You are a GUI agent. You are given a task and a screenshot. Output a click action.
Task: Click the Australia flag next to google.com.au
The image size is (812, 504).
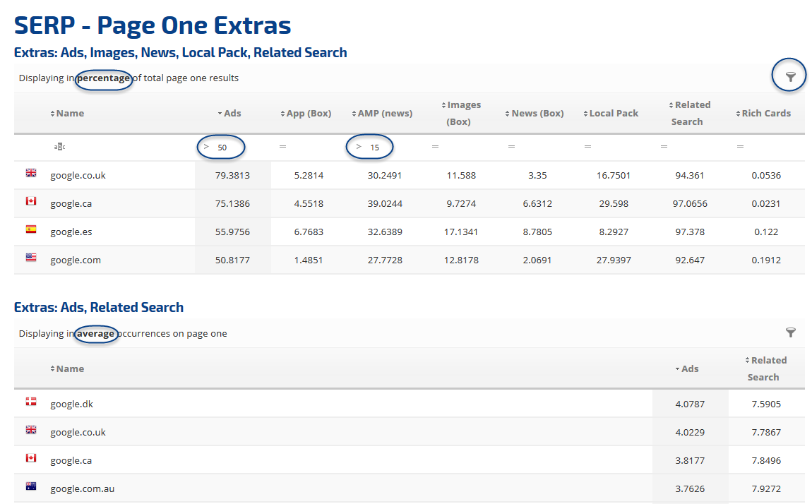point(31,487)
